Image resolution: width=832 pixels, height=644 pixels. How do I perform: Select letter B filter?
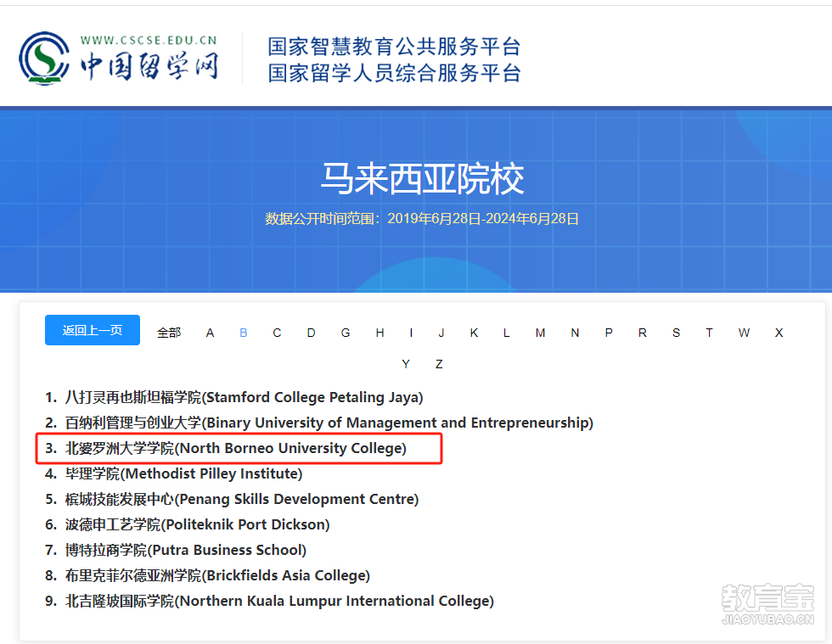244,333
